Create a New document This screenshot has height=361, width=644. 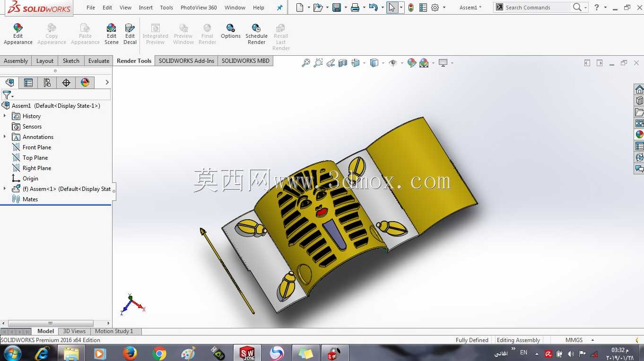(x=300, y=8)
